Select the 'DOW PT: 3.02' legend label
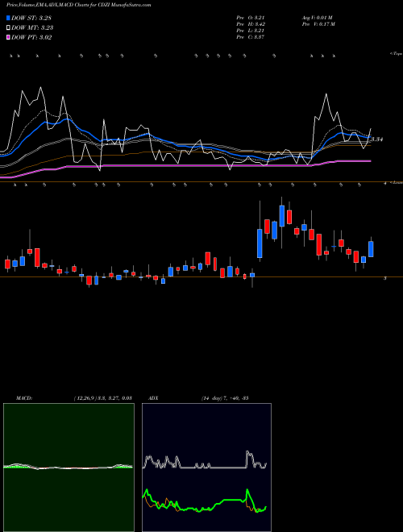 point(31,38)
